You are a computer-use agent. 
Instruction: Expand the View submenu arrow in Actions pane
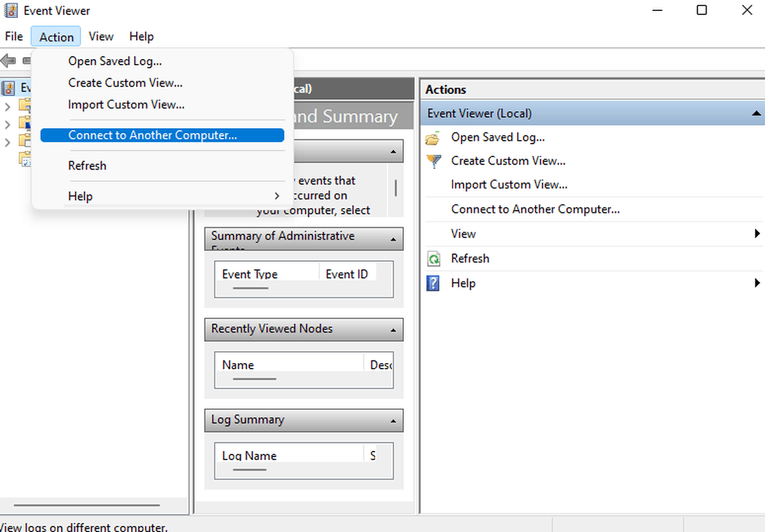click(x=757, y=233)
